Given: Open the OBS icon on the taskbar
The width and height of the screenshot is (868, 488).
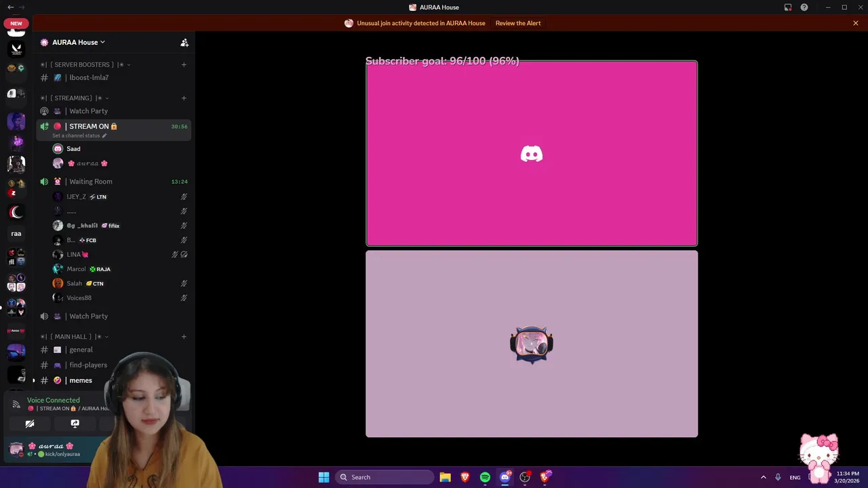Looking at the screenshot, I should pos(525,477).
